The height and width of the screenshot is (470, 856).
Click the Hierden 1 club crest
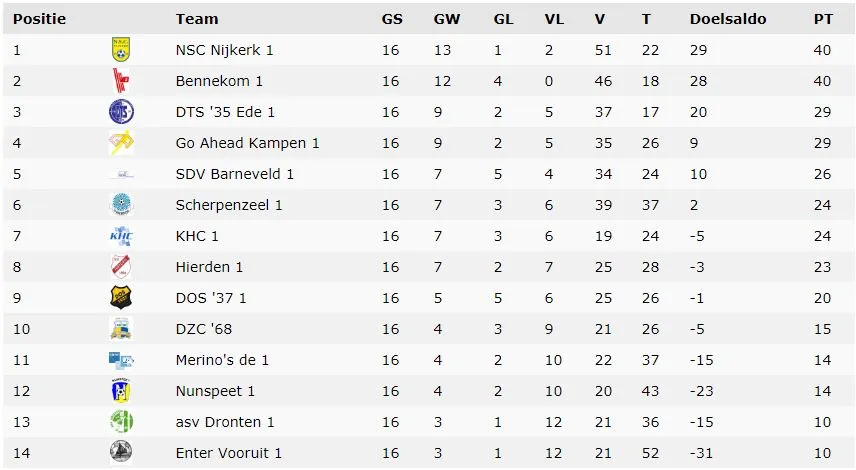120,267
